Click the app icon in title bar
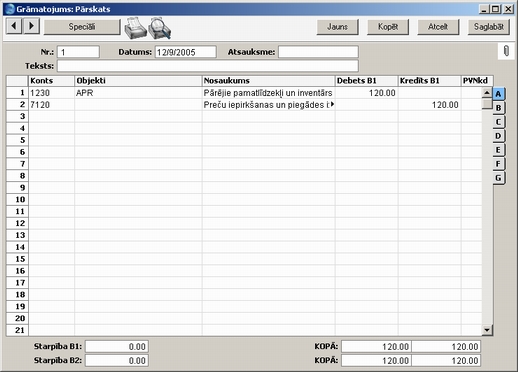 coord(10,9)
